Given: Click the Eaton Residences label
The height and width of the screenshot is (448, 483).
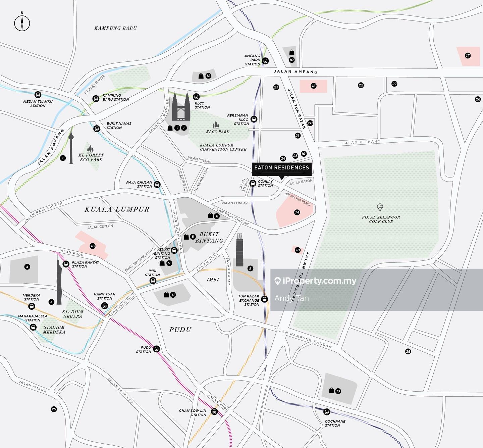Looking at the screenshot, I should click(281, 168).
